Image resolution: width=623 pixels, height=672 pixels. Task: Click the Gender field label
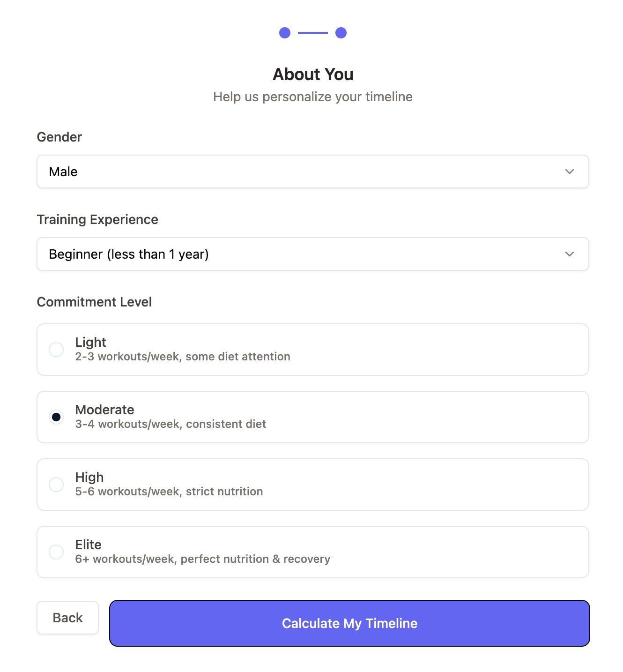click(59, 137)
